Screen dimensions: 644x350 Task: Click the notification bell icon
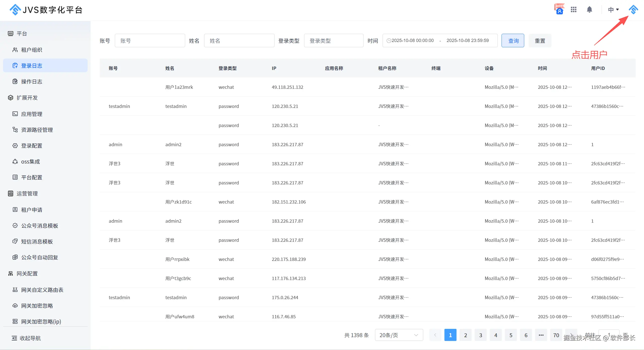pyautogui.click(x=589, y=10)
